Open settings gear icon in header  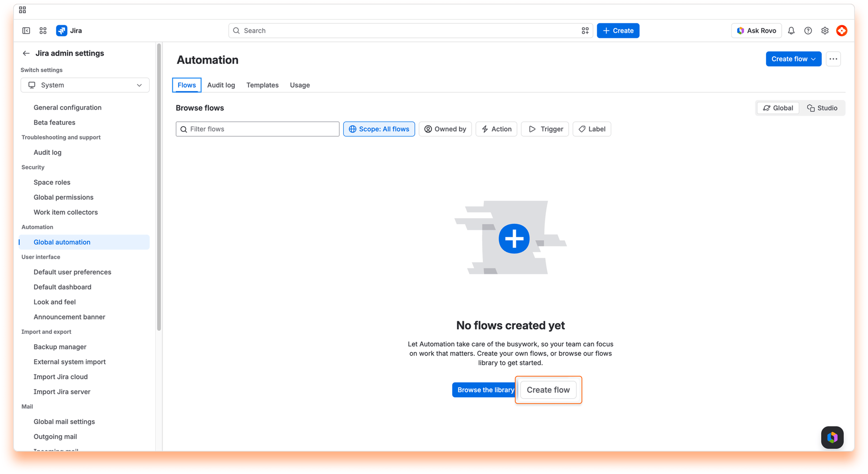point(825,31)
